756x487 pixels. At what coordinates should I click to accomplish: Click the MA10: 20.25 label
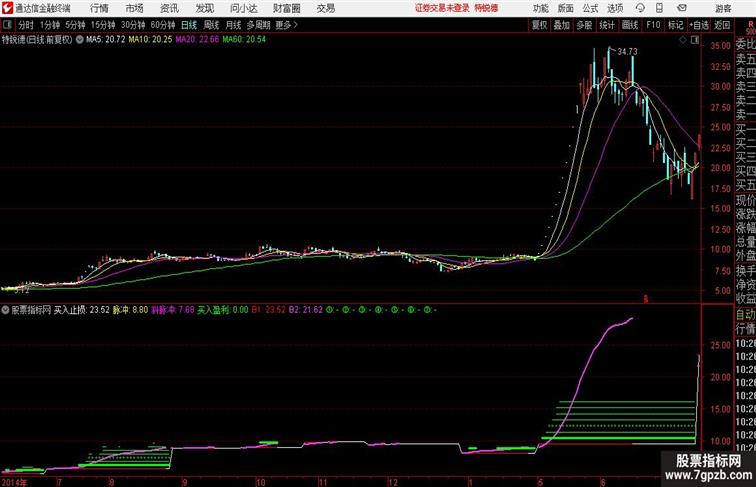pos(150,40)
